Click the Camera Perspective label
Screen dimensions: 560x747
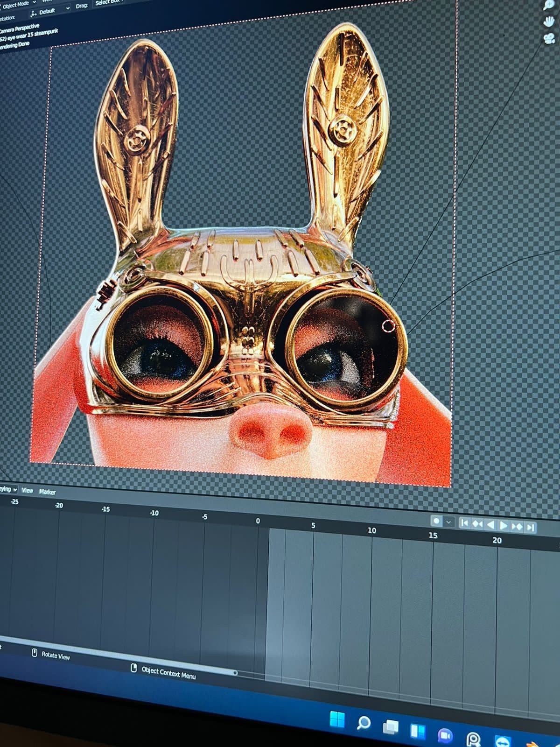[x=20, y=28]
